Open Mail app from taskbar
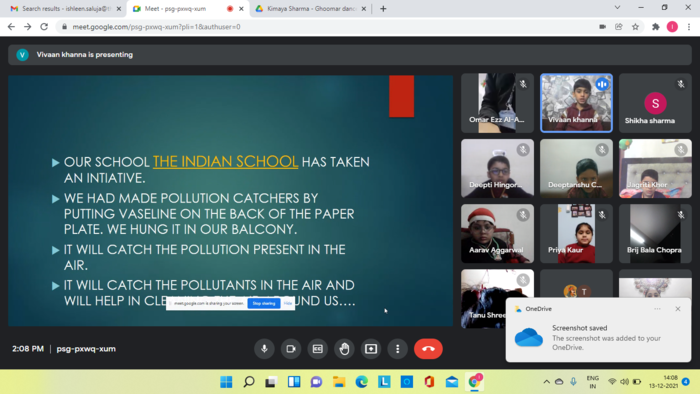700x394 pixels. (x=452, y=382)
